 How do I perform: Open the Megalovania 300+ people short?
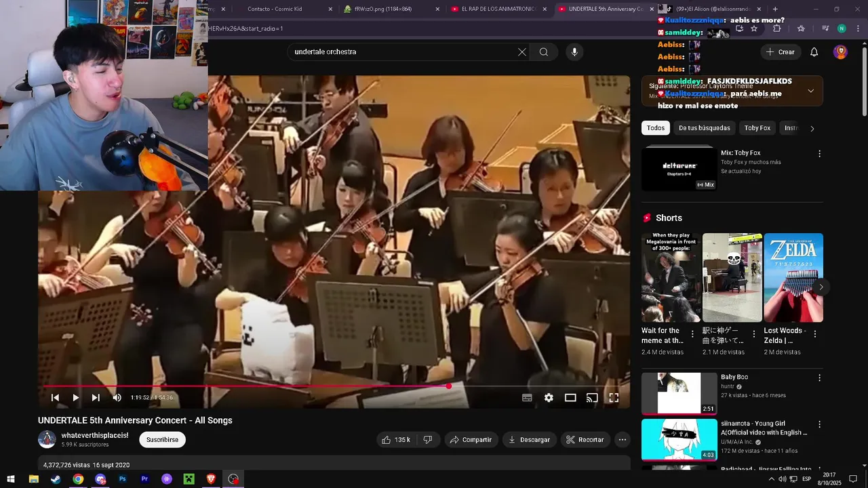coord(671,278)
